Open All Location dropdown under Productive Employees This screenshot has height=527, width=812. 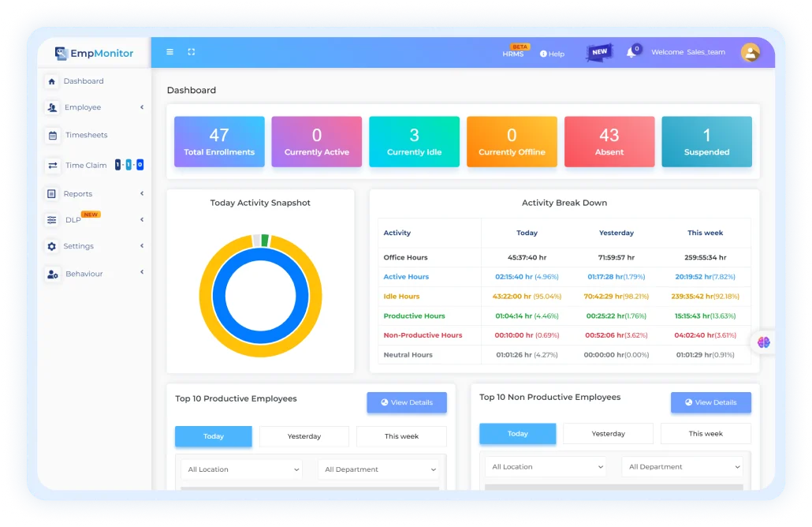click(242, 469)
